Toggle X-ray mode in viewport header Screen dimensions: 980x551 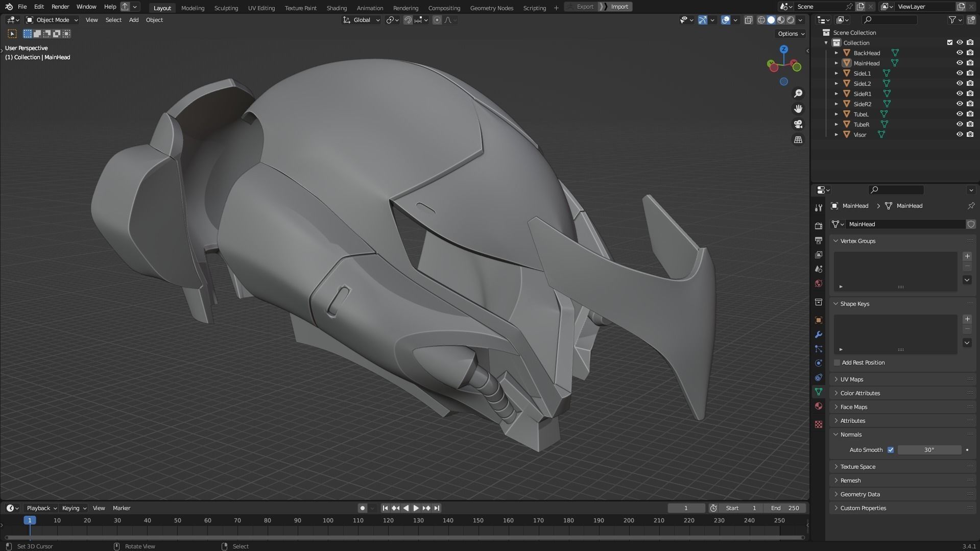coord(748,20)
